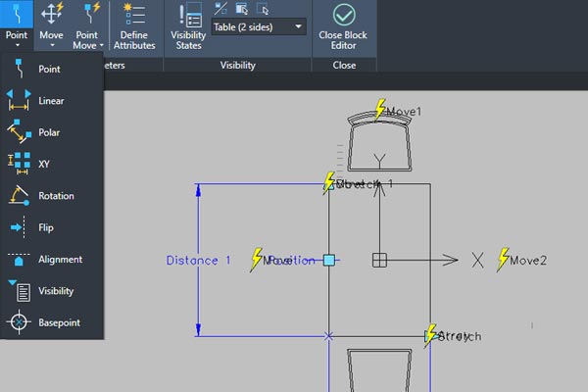Choose the Flip parameter
This screenshot has height=392, width=588.
tap(45, 227)
